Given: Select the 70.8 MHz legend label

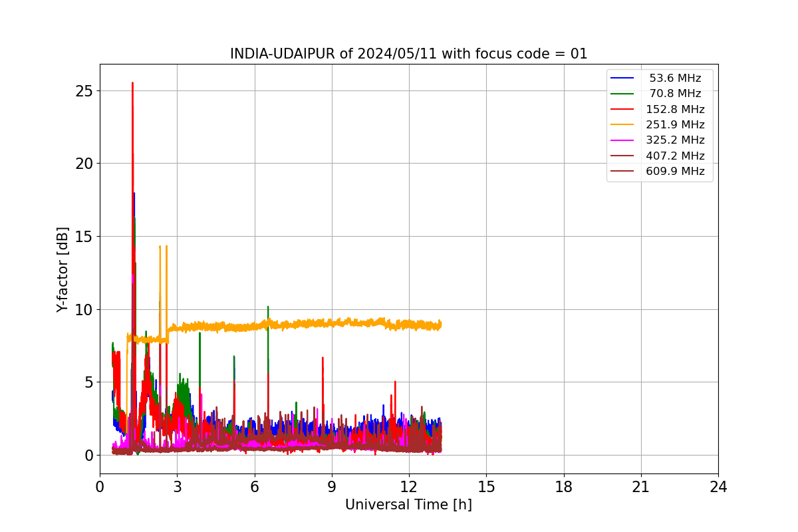Looking at the screenshot, I should pyautogui.click(x=675, y=94).
